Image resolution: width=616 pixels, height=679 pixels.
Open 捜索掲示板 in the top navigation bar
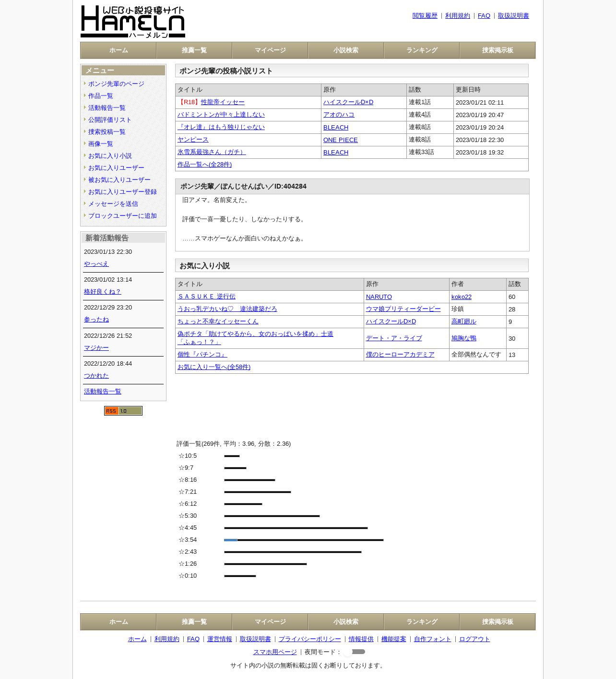[x=498, y=50]
